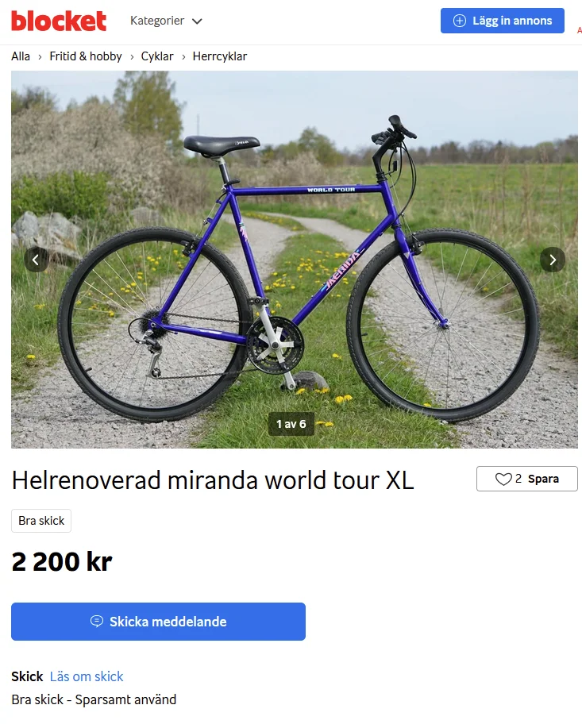
Task: Open the Herrcyklar breadcrumb category
Action: [x=220, y=56]
